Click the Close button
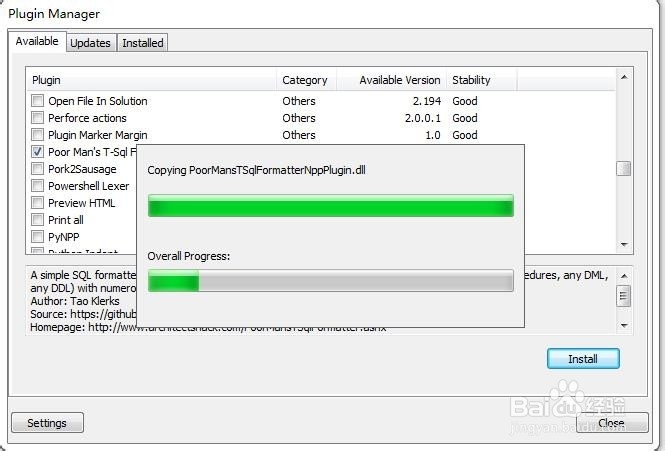This screenshot has height=451, width=665. click(x=612, y=423)
